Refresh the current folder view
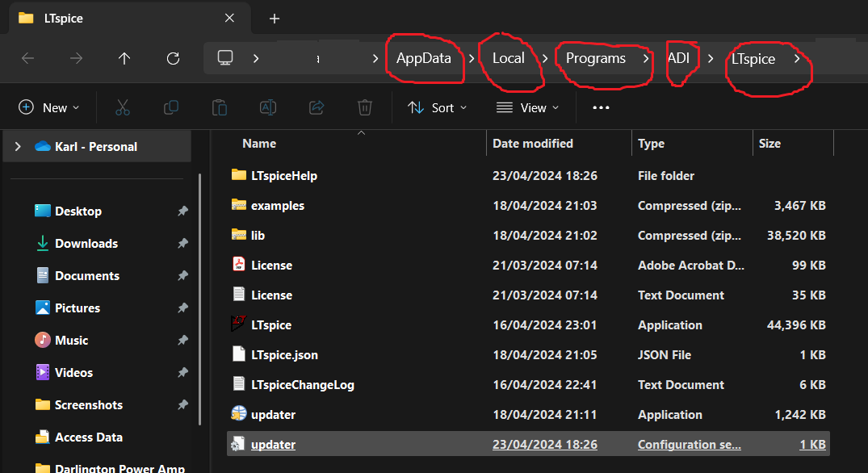This screenshot has height=473, width=868. (174, 58)
